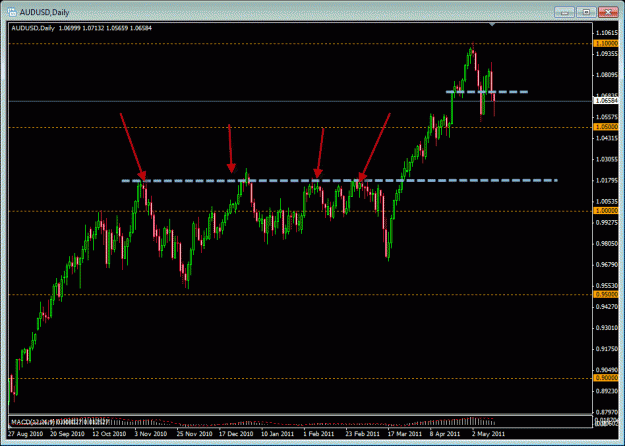This screenshot has height=446, width=625.
Task: Click the MACD indicator label
Action: (x=60, y=421)
